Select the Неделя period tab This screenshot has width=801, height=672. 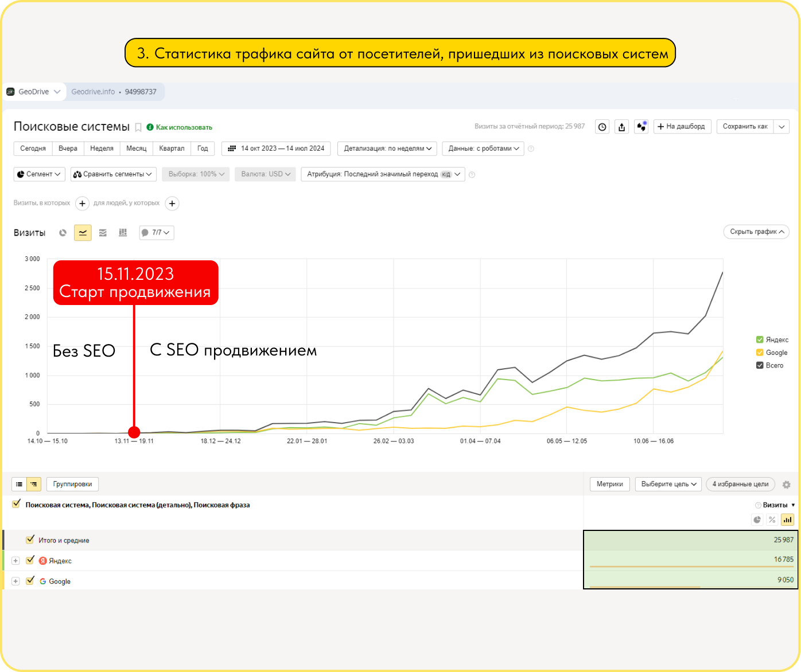(102, 149)
